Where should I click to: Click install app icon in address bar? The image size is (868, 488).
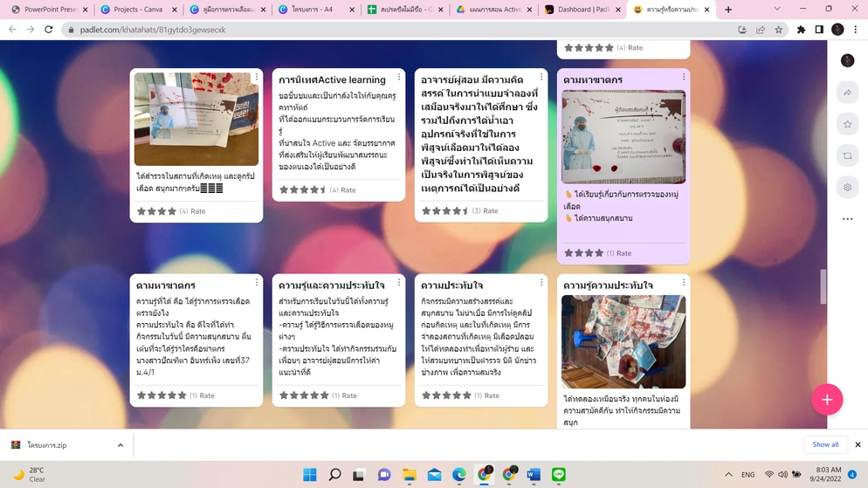pos(742,30)
